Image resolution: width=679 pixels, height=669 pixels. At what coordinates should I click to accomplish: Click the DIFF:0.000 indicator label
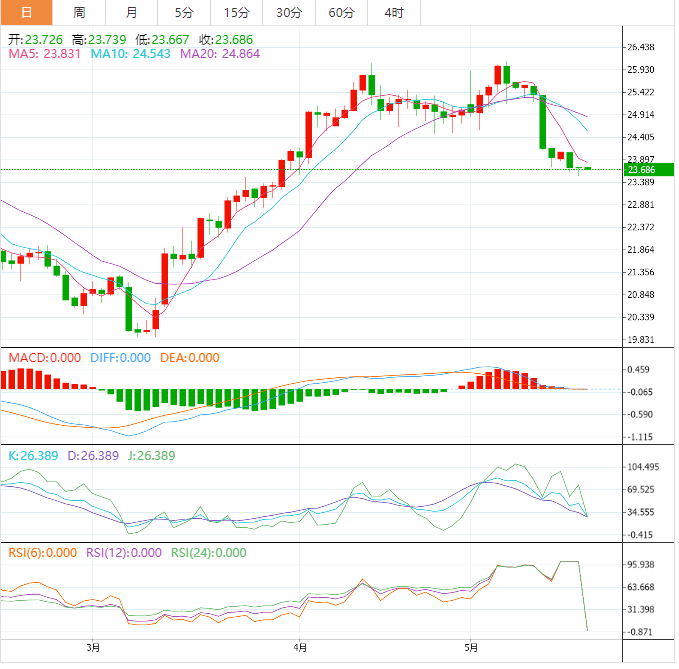pyautogui.click(x=120, y=358)
